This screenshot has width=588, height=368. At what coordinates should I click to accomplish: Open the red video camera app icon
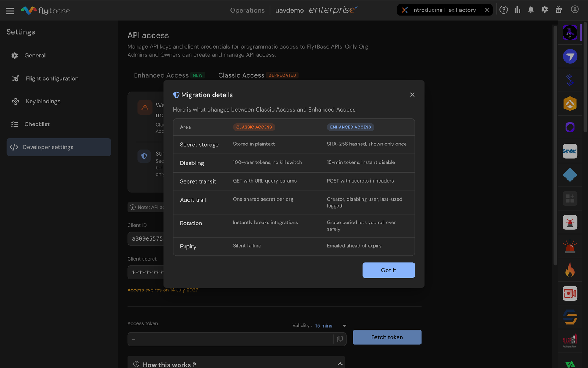click(570, 294)
